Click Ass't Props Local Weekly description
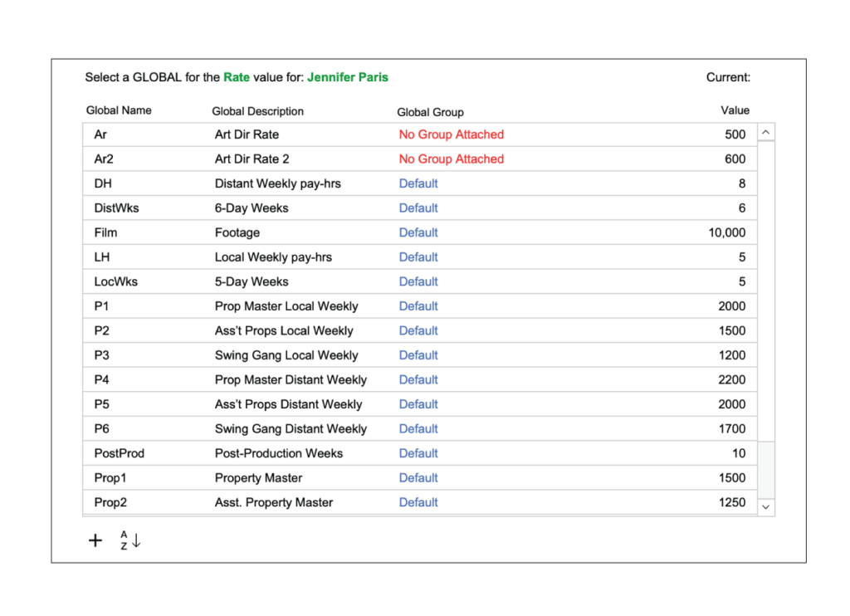Image resolution: width=850 pixels, height=616 pixels. [284, 330]
